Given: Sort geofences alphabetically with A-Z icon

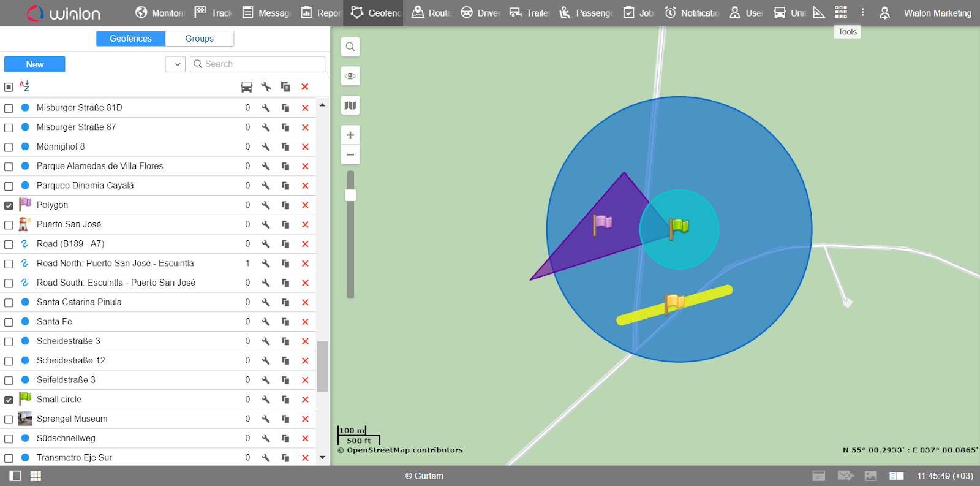Looking at the screenshot, I should (x=24, y=86).
